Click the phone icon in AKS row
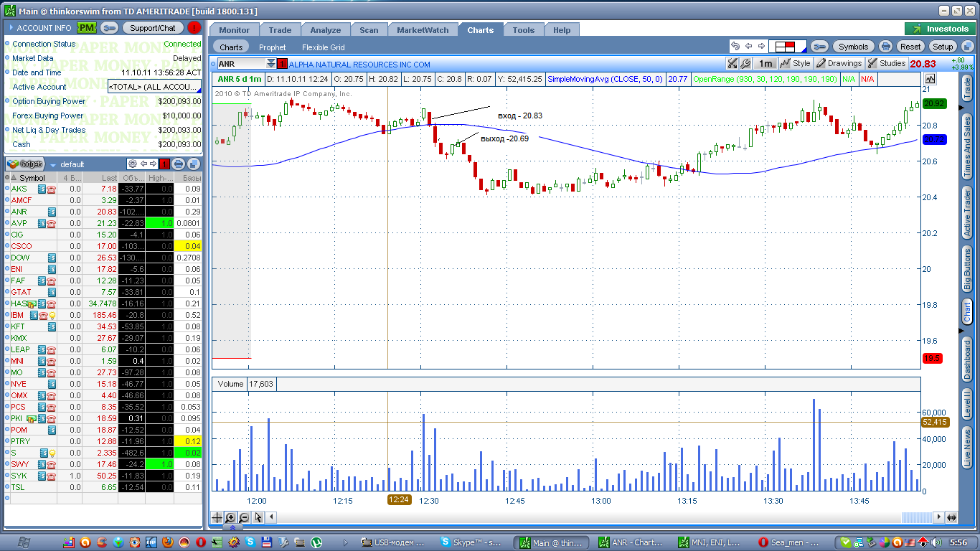 click(52, 189)
